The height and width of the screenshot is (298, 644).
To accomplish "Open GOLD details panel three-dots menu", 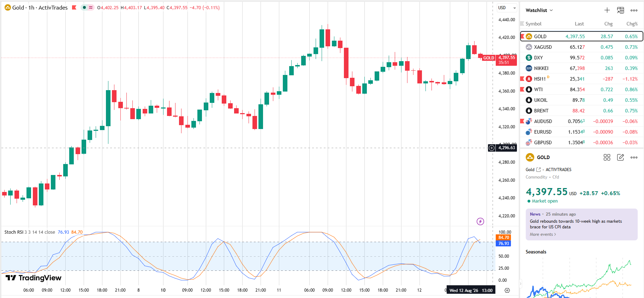I will [x=634, y=157].
